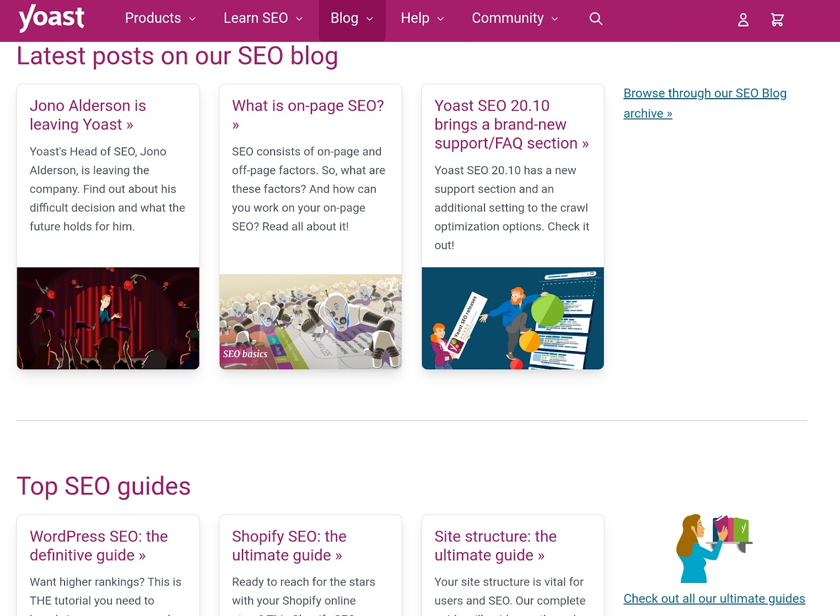840x616 pixels.
Task: Open the search magnifier icon
Action: click(x=595, y=19)
